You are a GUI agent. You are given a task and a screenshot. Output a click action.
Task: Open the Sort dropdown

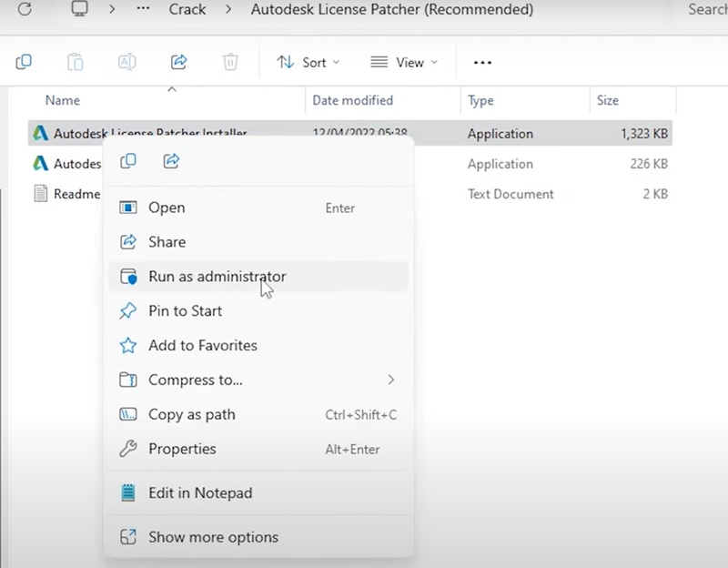point(308,61)
